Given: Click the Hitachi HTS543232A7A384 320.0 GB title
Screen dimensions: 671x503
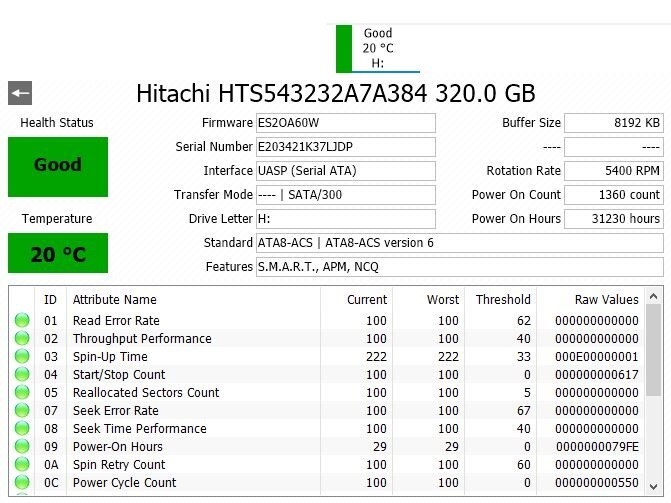Looking at the screenshot, I should [336, 93].
